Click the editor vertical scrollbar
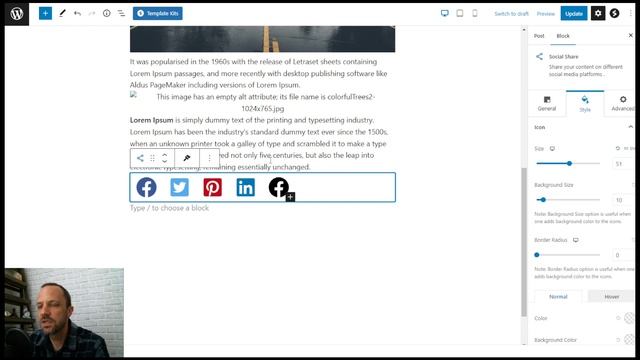 tap(524, 242)
